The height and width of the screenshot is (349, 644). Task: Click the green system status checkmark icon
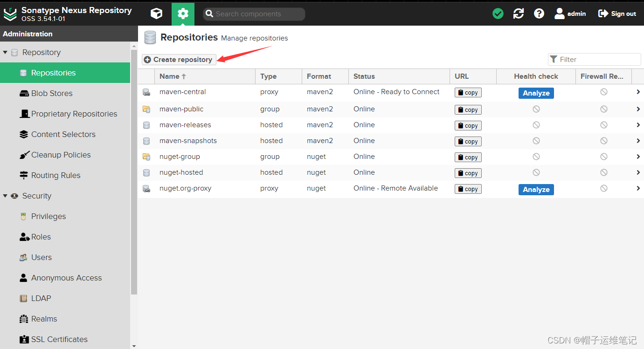[x=498, y=14]
